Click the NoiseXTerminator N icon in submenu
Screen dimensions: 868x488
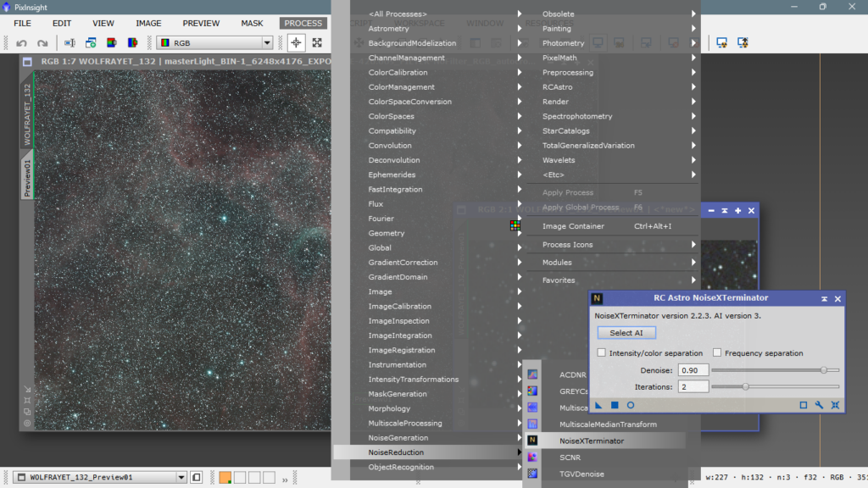pos(532,441)
